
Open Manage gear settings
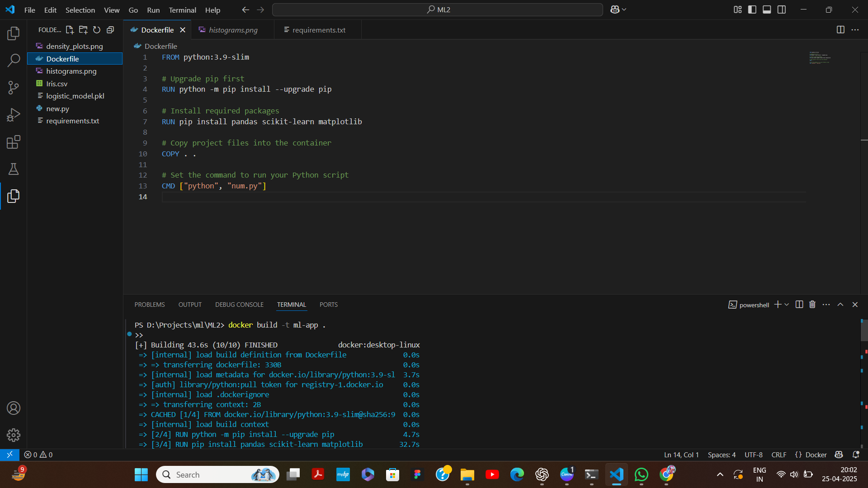coord(14,435)
